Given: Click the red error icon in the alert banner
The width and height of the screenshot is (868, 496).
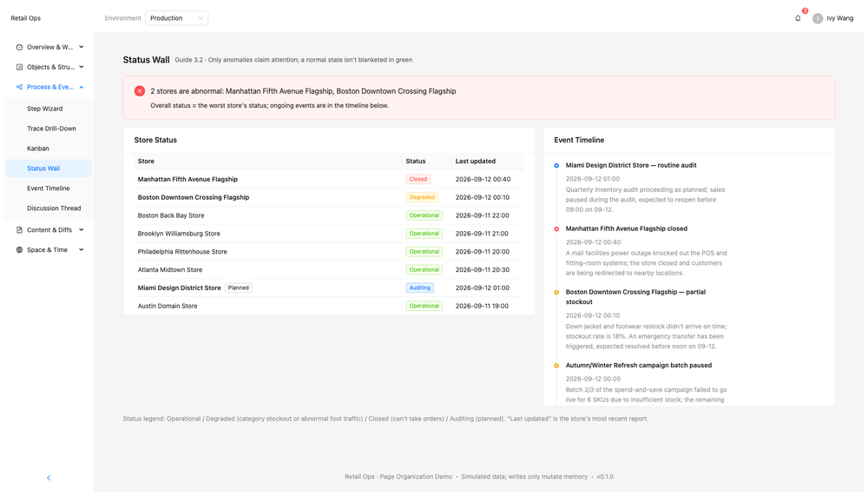Looking at the screenshot, I should 140,91.
